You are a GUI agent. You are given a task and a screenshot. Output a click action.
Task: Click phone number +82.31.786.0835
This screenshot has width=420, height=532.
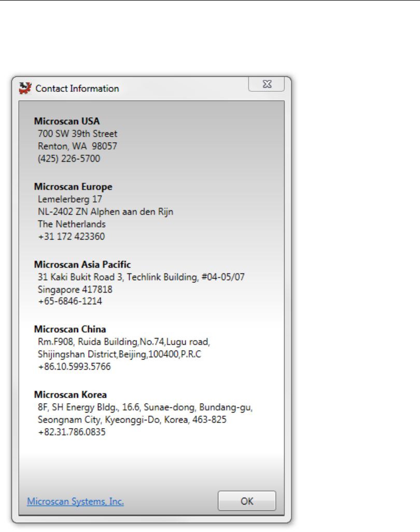[x=72, y=432]
